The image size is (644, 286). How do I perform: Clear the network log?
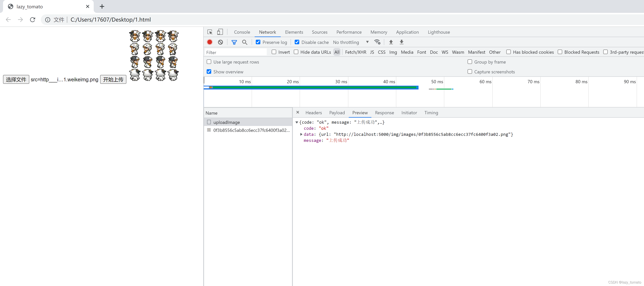tap(220, 42)
